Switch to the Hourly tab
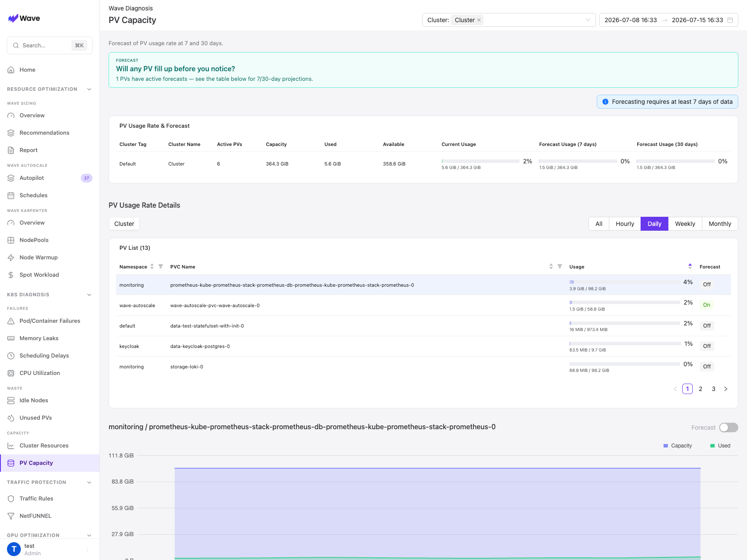 (625, 224)
